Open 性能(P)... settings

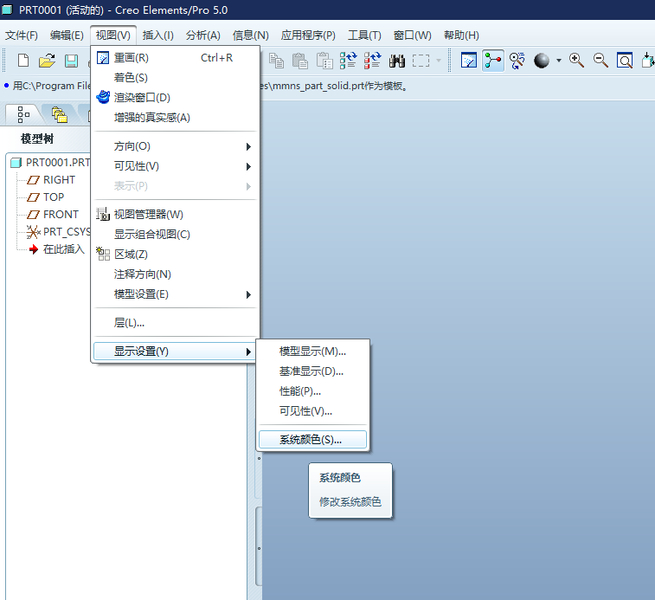click(x=313, y=392)
